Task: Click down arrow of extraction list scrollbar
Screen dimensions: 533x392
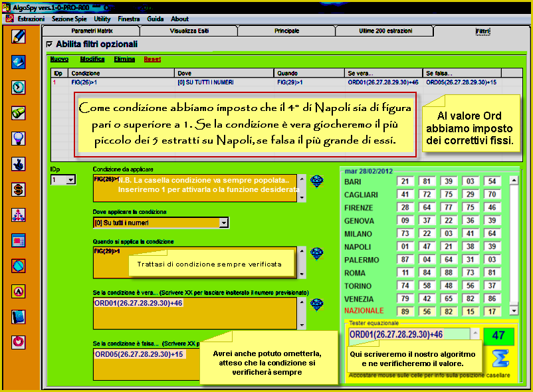Action: [514, 310]
